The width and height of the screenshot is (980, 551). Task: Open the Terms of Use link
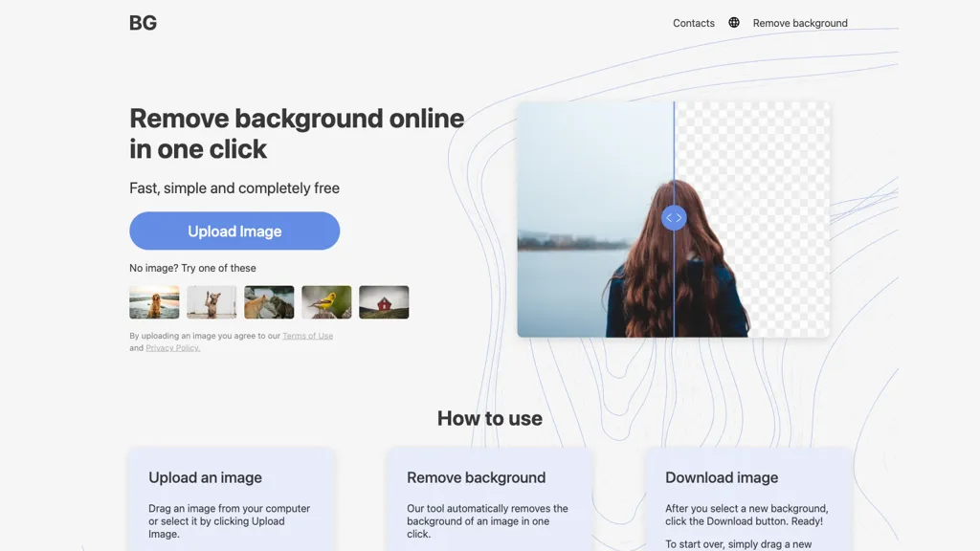tap(308, 335)
